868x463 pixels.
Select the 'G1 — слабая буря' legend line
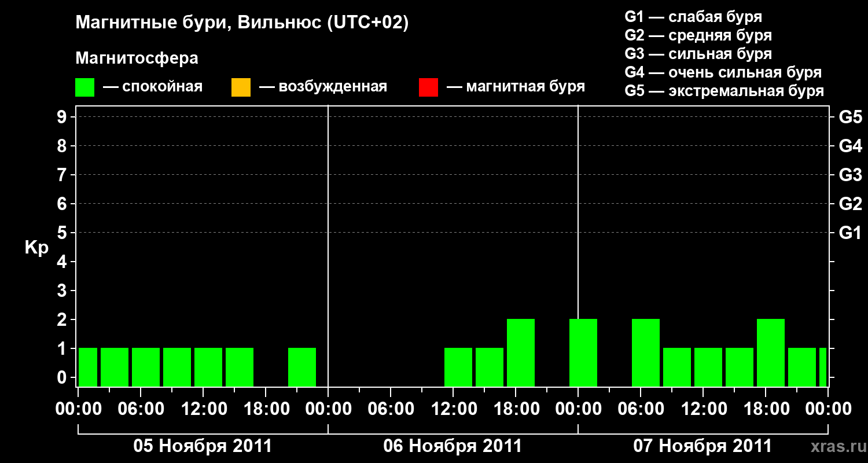coord(693,17)
